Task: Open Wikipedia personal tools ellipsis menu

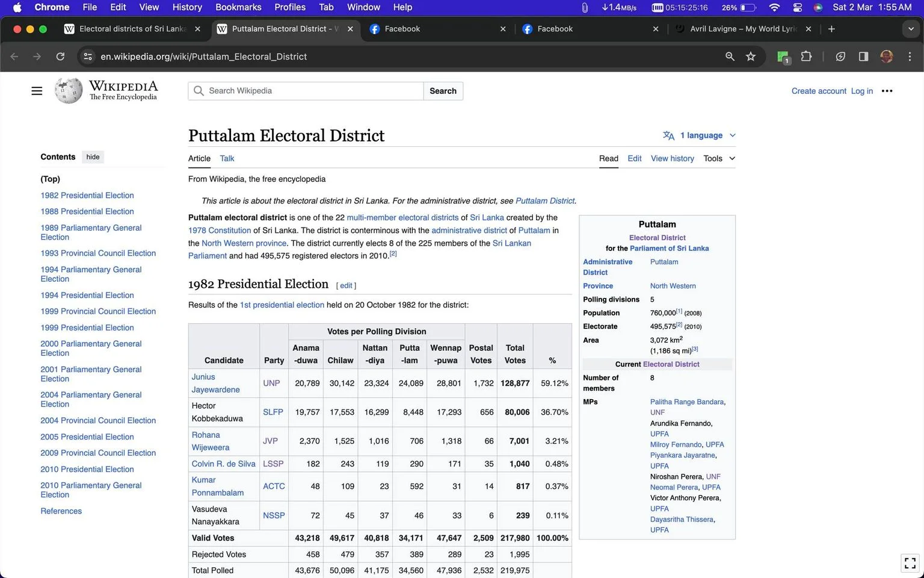Action: [887, 91]
